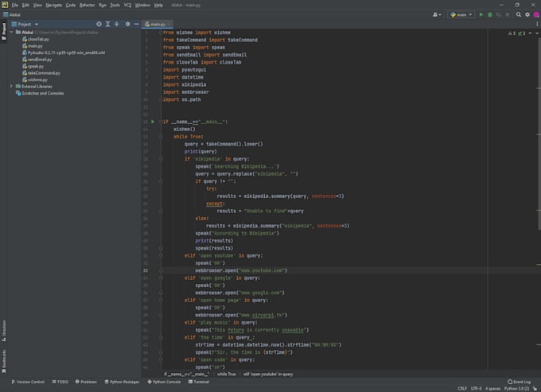Open the View menu
The width and height of the screenshot is (541, 392).
pos(37,6)
